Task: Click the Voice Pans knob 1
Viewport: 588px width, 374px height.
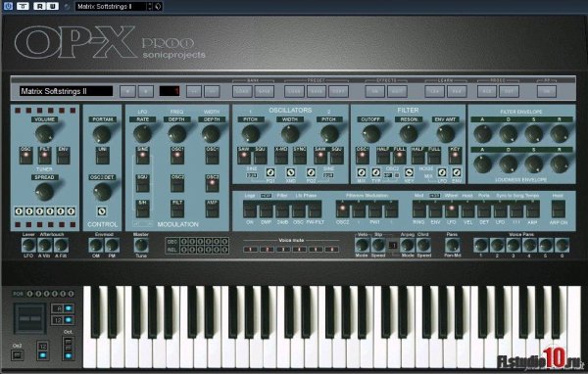Action: tap(481, 245)
